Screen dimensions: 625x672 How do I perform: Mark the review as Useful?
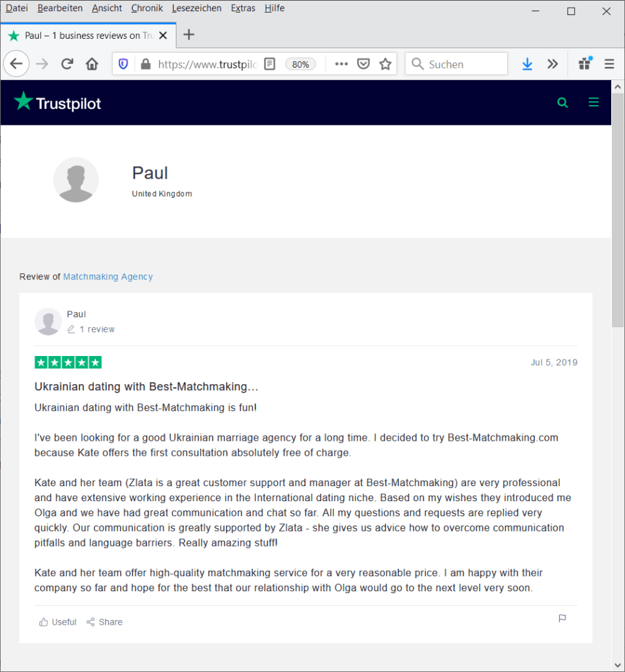tap(58, 622)
